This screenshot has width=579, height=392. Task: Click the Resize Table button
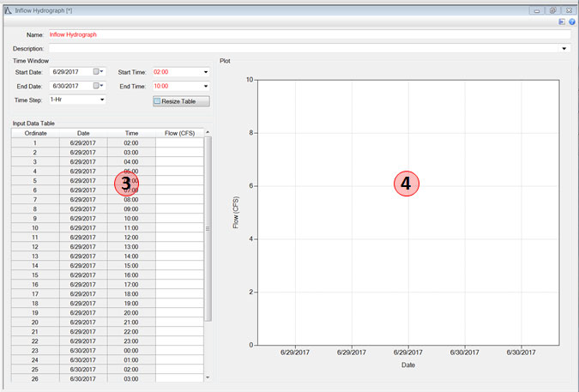pos(181,101)
